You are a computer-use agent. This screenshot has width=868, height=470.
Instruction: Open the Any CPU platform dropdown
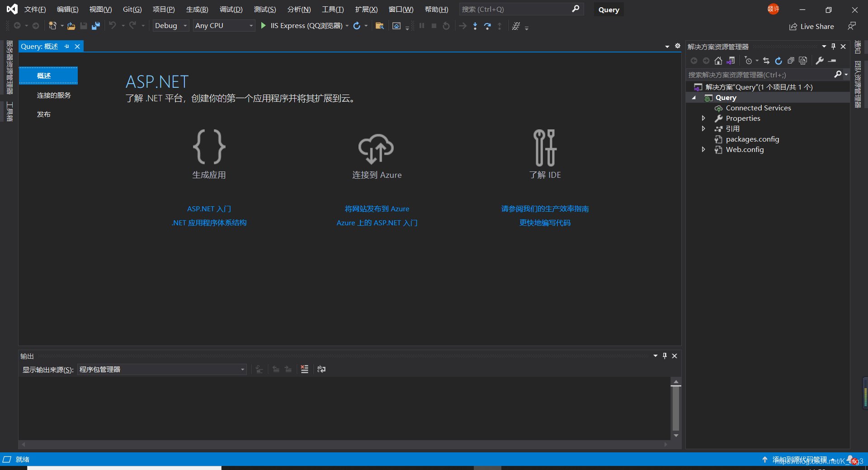click(224, 26)
